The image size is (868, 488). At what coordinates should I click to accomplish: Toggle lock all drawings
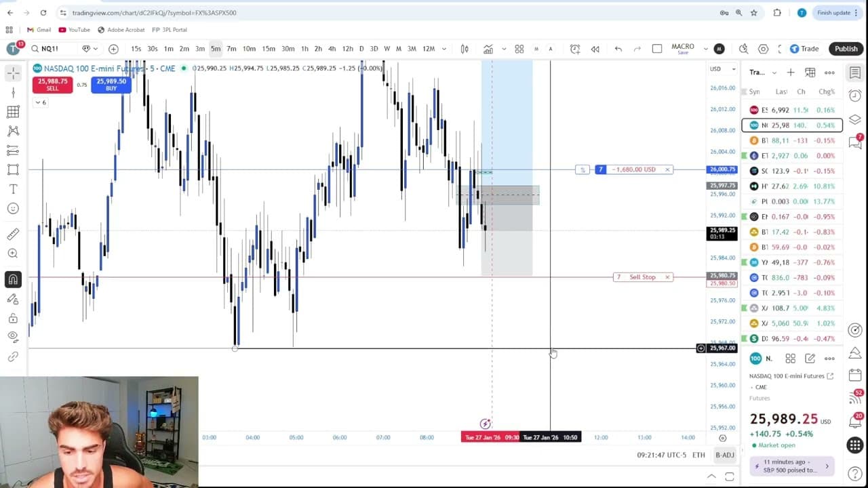coord(13,318)
